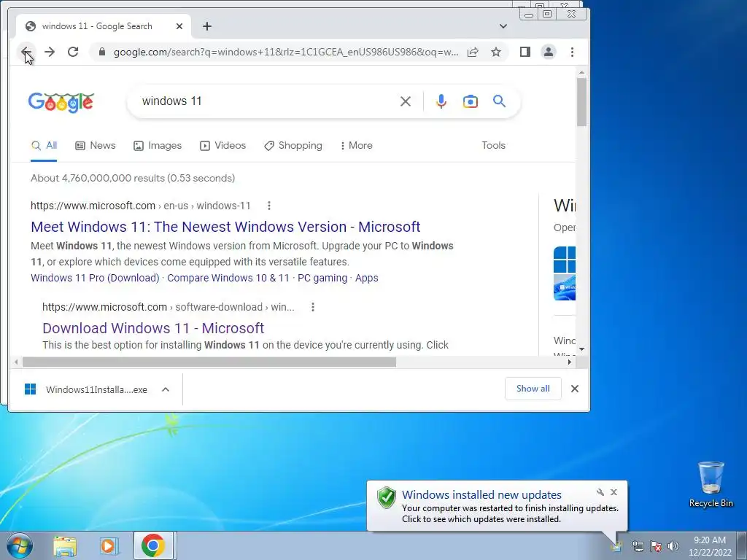Click the Show desktop strip at taskbar end
Viewport: 747px width, 560px height.
pos(741,545)
